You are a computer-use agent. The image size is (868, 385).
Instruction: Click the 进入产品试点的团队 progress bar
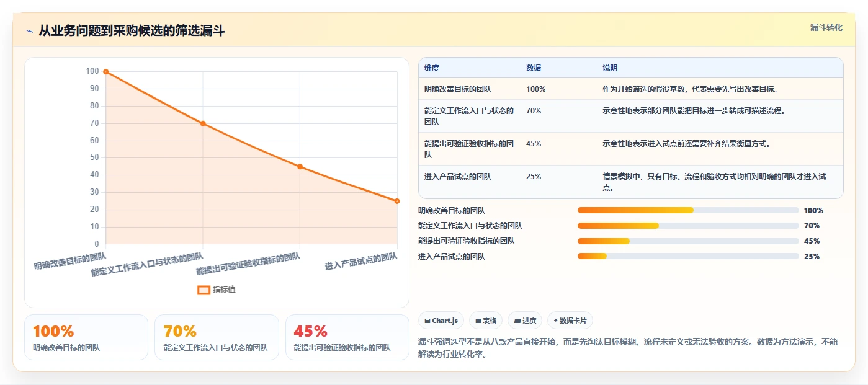click(688, 256)
